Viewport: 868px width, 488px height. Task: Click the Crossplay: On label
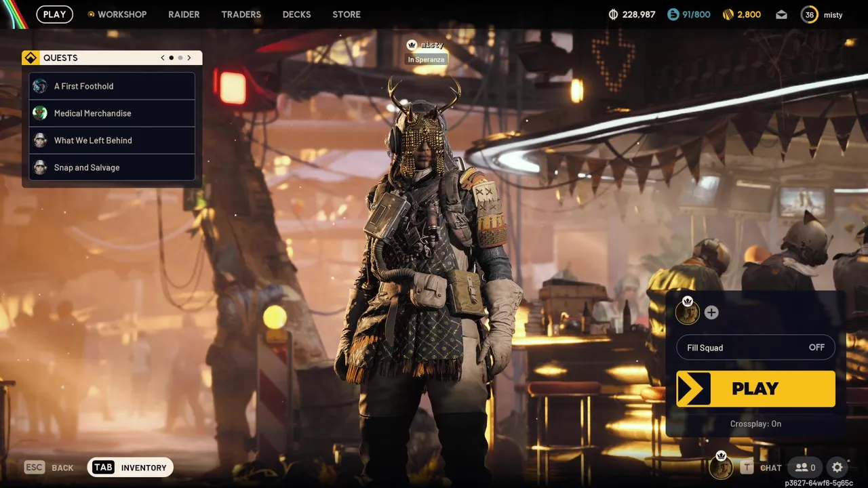click(x=755, y=424)
